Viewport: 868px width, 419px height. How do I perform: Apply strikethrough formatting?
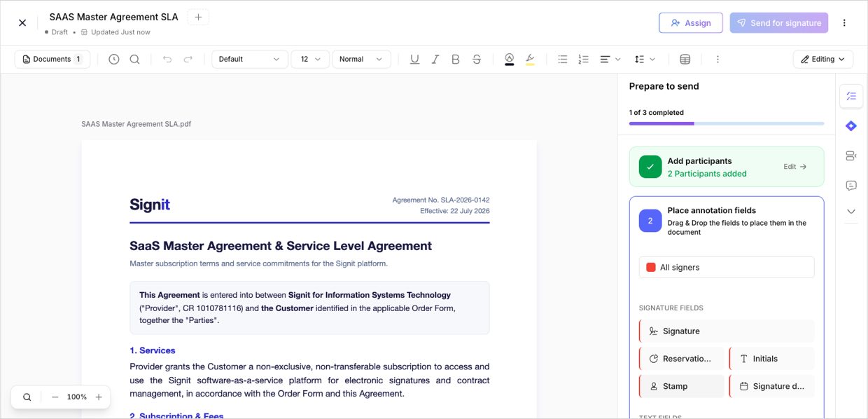click(x=477, y=59)
